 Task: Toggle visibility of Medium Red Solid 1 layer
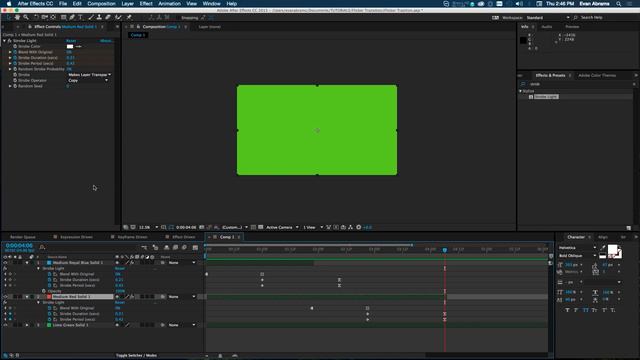5,297
